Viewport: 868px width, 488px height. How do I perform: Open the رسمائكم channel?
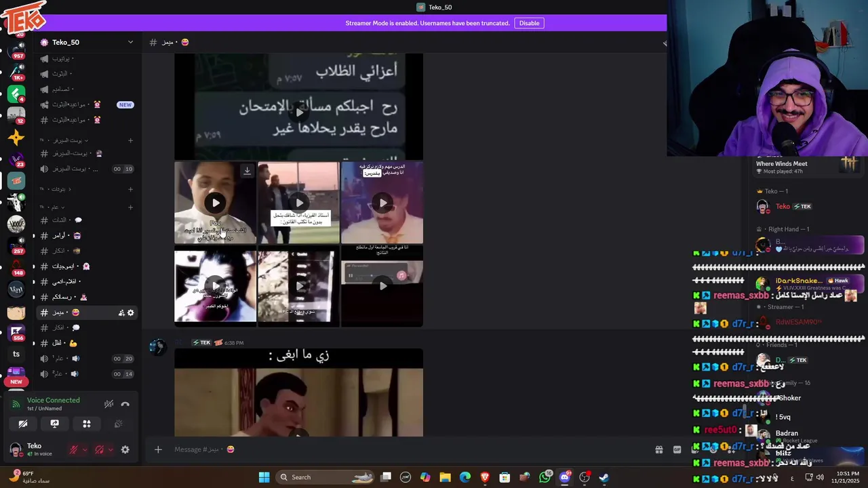87,297
